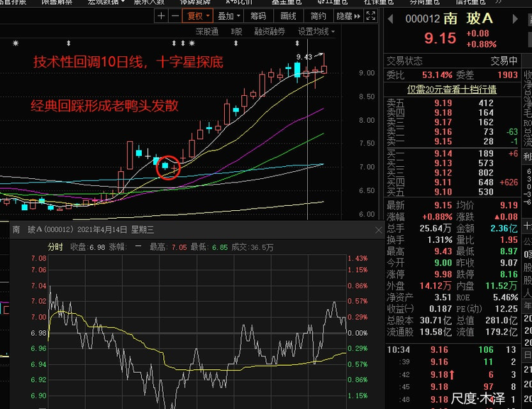This screenshot has height=409, width=532.
Task: Click the sun-shaped marker beside paired arrow markers
Action: point(192,43)
